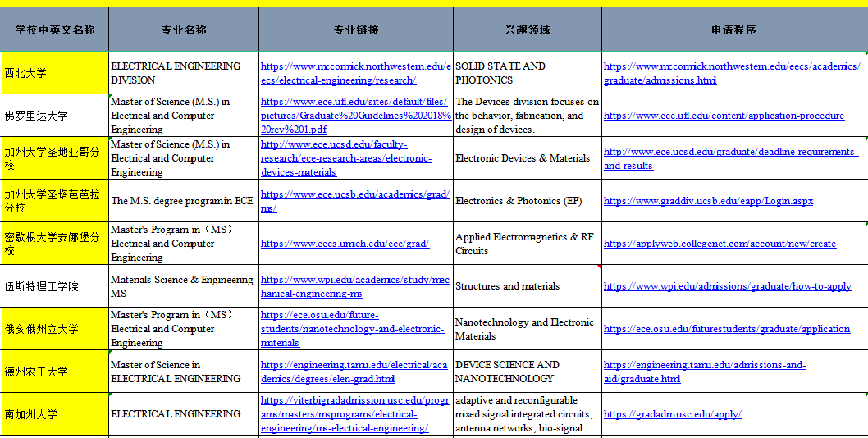Select Electronics & Photonics (EP) cell

pyautogui.click(x=528, y=201)
